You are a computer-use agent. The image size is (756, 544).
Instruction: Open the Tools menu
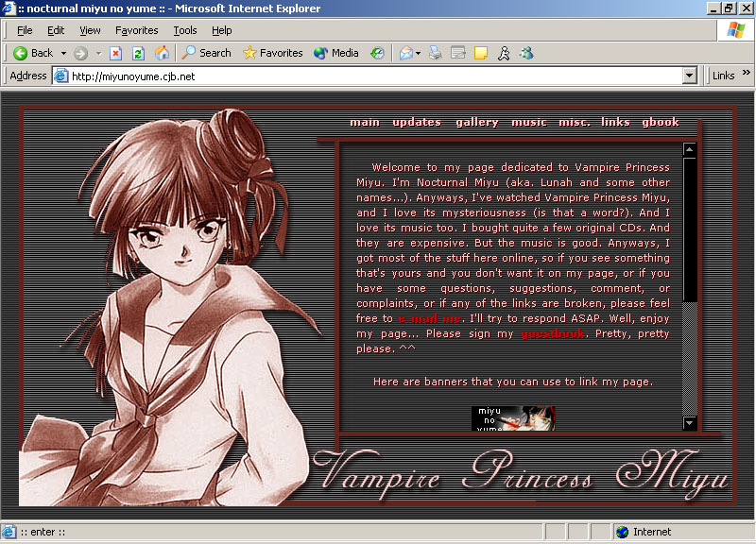tap(185, 31)
